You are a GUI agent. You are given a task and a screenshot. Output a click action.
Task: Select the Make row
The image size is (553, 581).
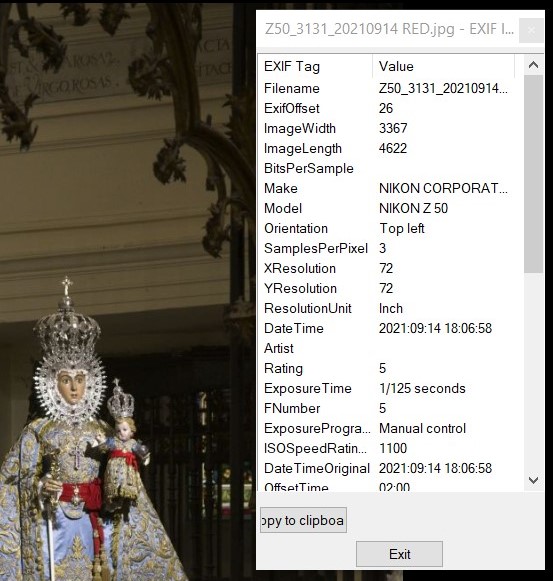[x=391, y=189]
